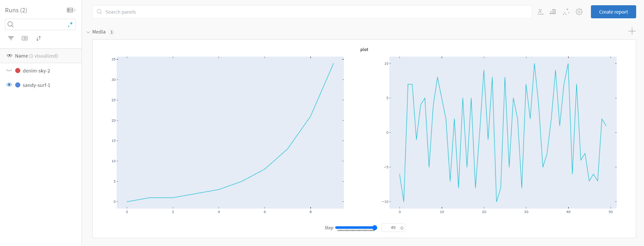Toggle visibility of all runs
Screen dimensions: 644x246
(9, 56)
